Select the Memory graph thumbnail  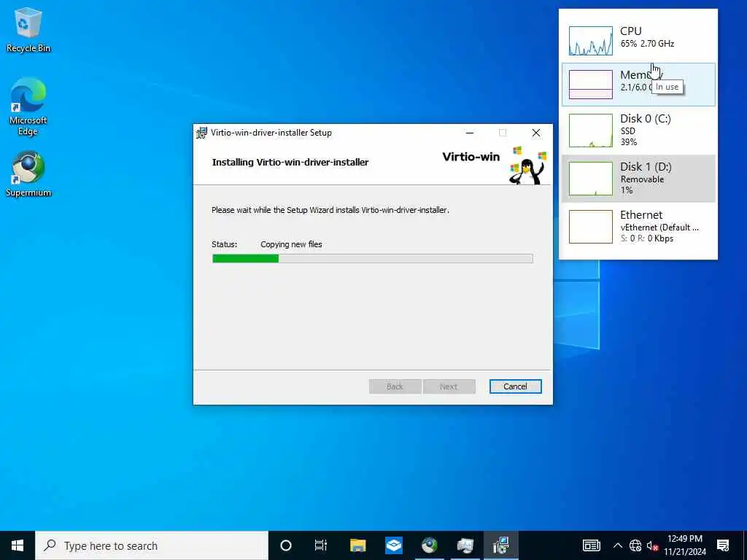click(x=591, y=85)
